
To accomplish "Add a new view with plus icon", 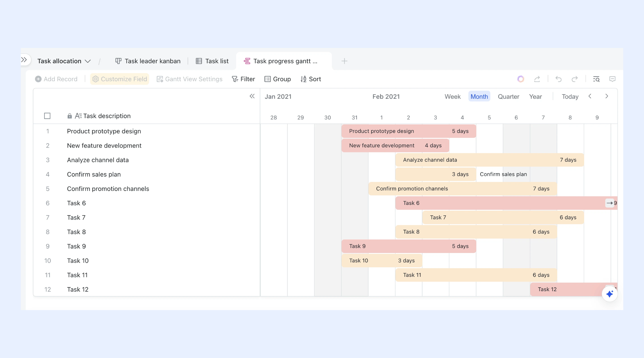I will [x=344, y=61].
